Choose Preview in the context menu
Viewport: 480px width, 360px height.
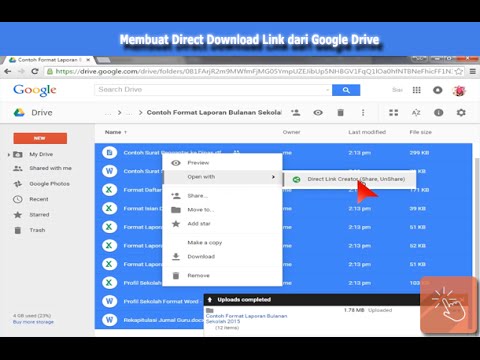tap(222, 163)
